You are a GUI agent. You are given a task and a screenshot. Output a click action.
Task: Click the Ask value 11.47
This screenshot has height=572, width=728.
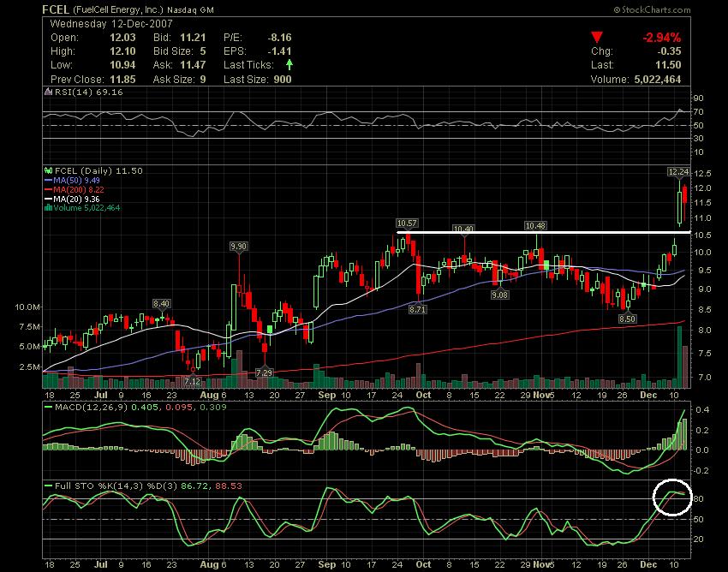193,65
